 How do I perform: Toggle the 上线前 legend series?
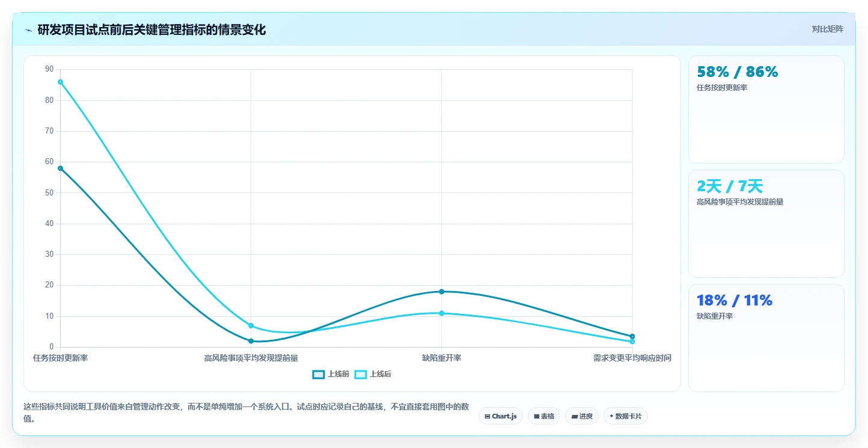[x=331, y=374]
